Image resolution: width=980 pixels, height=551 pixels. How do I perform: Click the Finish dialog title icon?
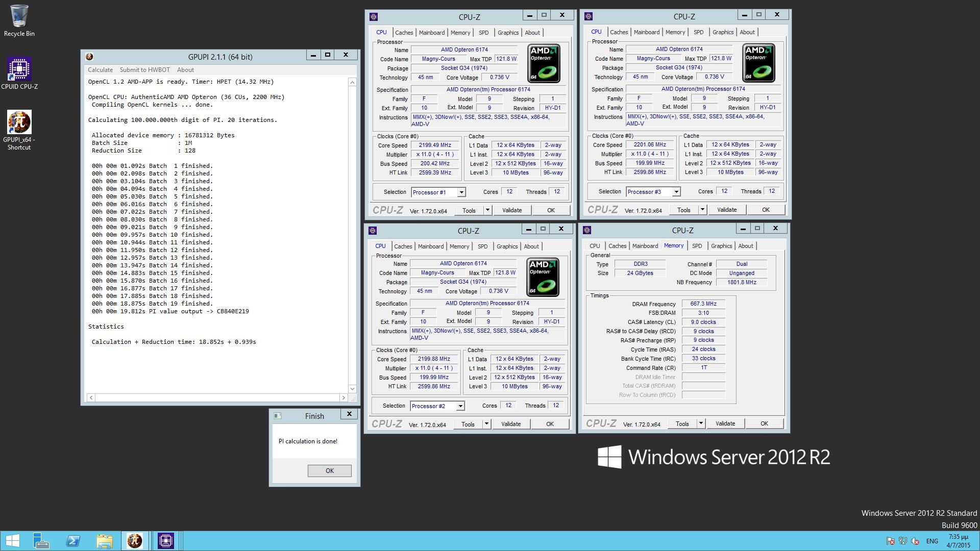pyautogui.click(x=277, y=416)
